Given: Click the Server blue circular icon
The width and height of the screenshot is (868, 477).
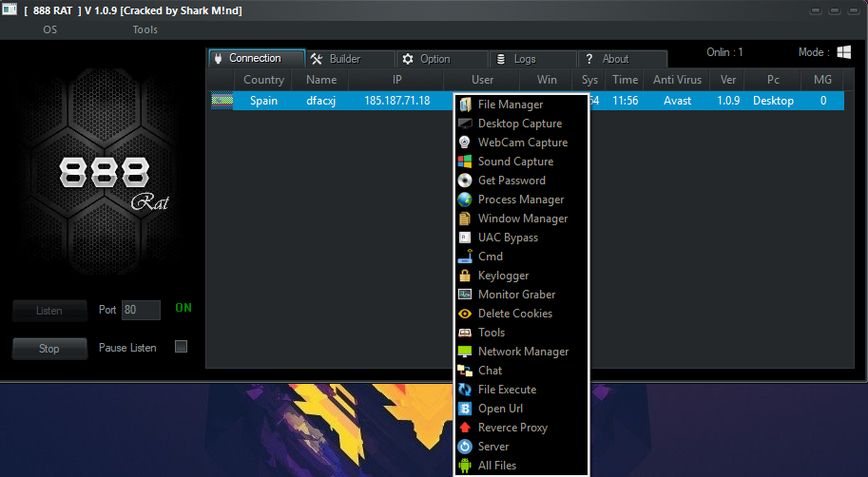Looking at the screenshot, I should (x=465, y=446).
